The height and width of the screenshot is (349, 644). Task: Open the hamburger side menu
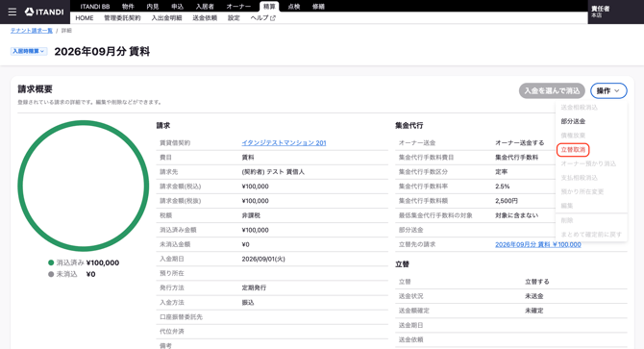12,12
